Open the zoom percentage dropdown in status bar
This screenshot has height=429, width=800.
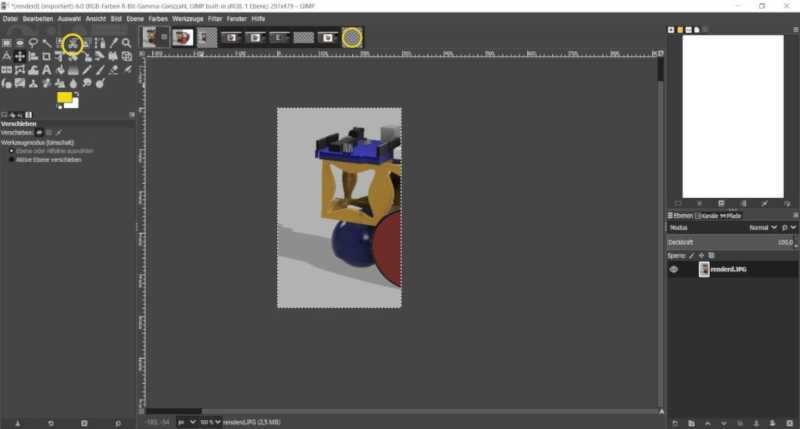pyautogui.click(x=210, y=422)
